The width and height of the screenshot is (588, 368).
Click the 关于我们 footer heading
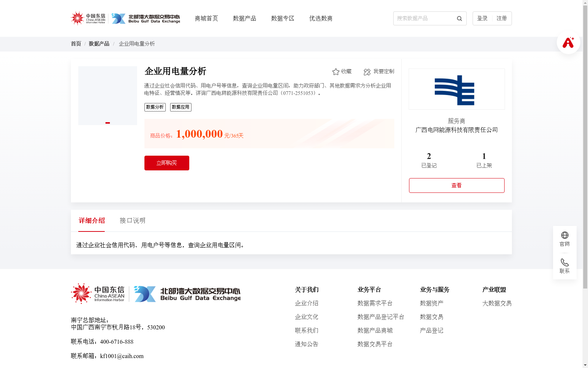(307, 290)
